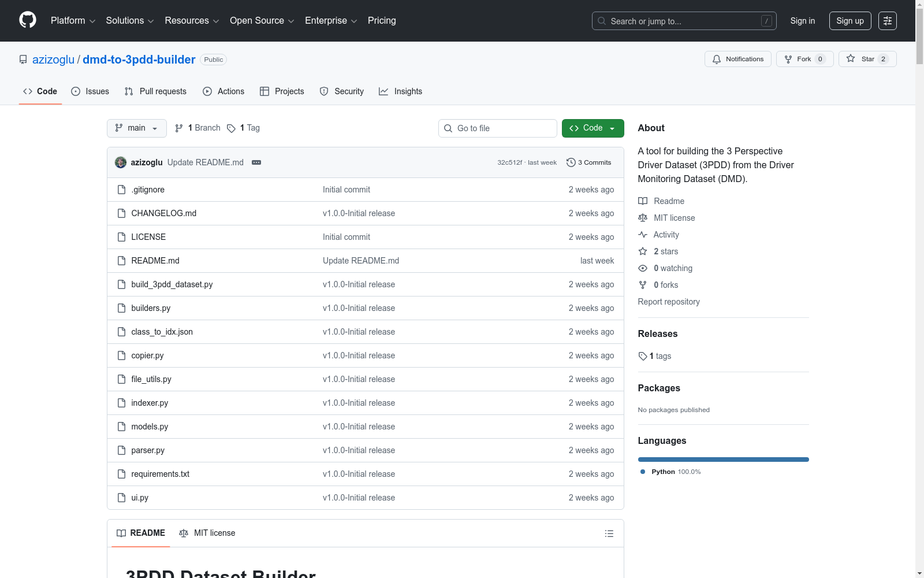Switch to the MIT license tab
924x578 pixels.
[x=207, y=533]
